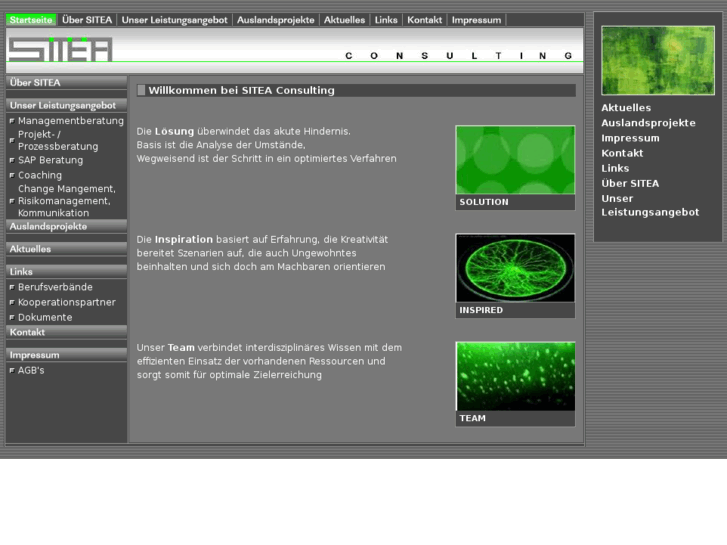Click bullet icon beside Coaching
The width and height of the screenshot is (727, 545).
coord(12,175)
